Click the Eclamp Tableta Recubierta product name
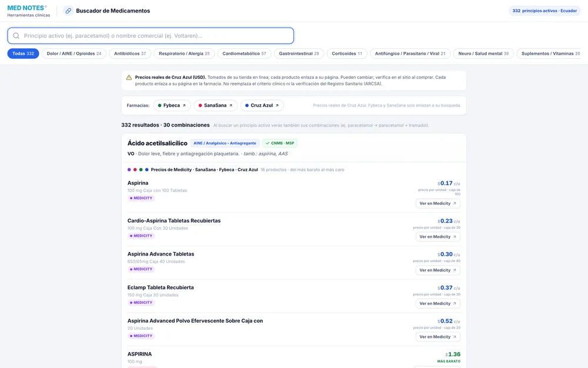Screen dimensions: 588x368 (x=161, y=288)
